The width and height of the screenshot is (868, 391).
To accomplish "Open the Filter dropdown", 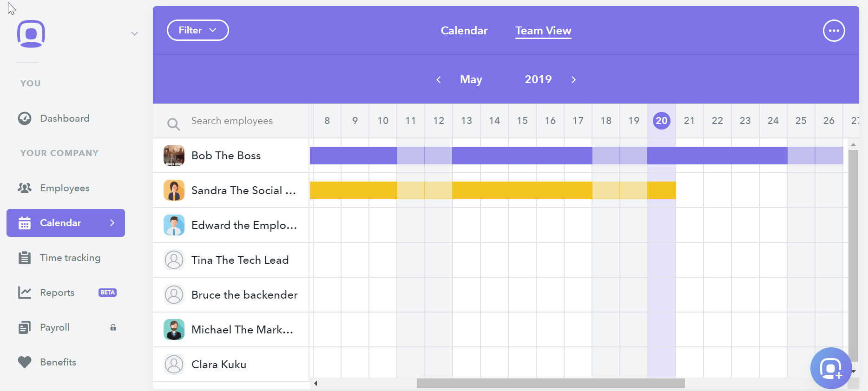I will (x=197, y=30).
